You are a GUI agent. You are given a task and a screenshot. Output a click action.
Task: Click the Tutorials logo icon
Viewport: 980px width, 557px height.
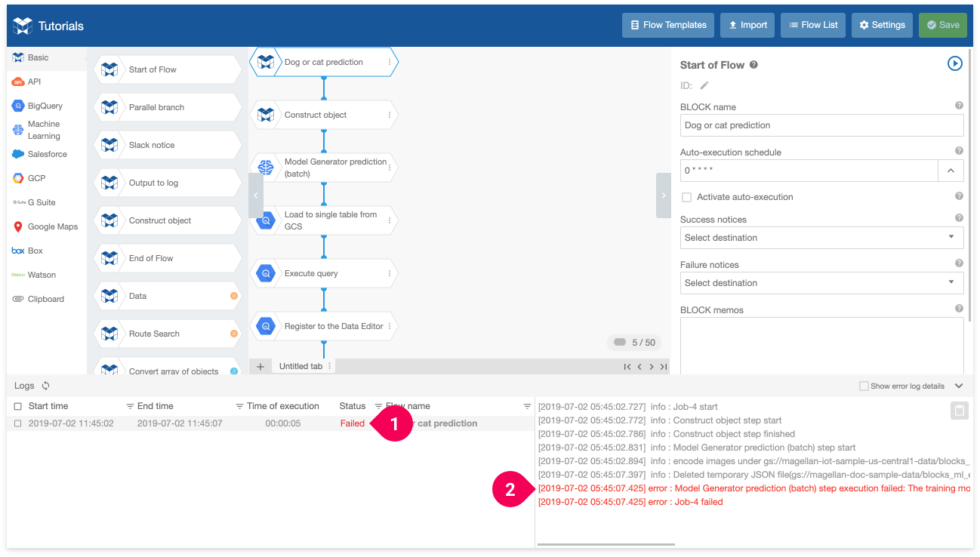point(23,26)
